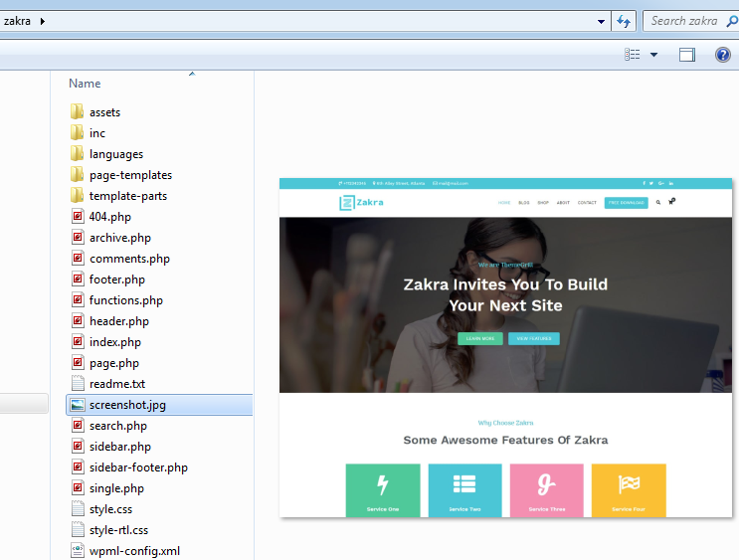Image resolution: width=739 pixels, height=560 pixels.
Task: Expand the zakra breadcrumb arrow
Action: [x=43, y=21]
